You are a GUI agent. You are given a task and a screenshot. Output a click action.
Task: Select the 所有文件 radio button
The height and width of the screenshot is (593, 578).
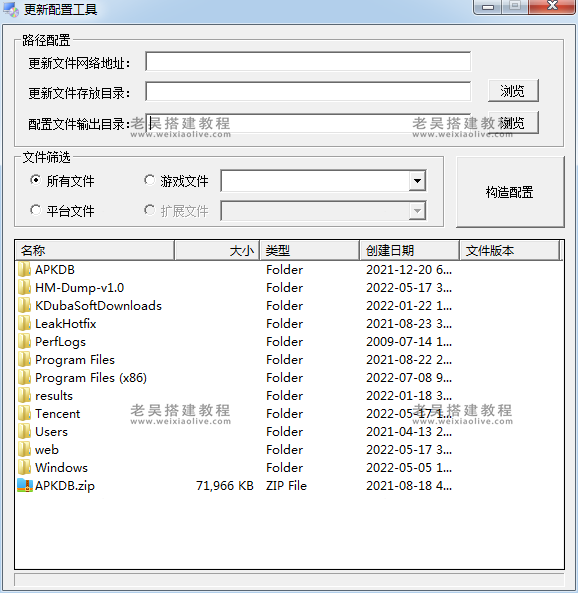[x=35, y=180]
